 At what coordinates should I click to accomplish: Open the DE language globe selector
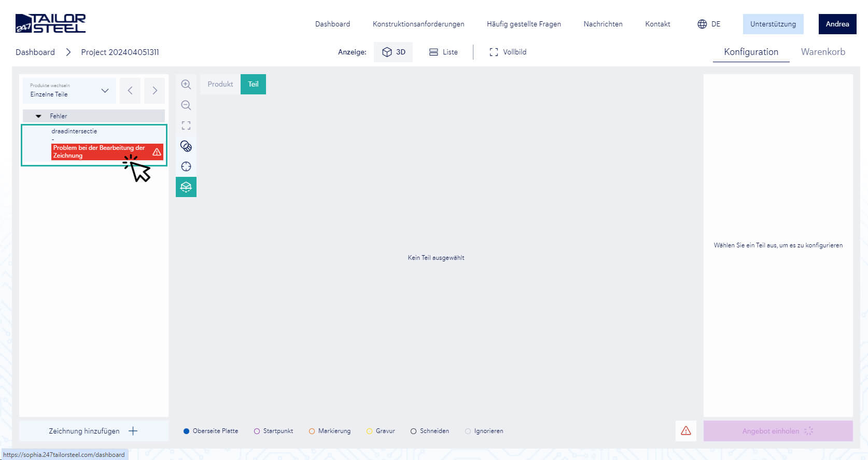click(709, 24)
